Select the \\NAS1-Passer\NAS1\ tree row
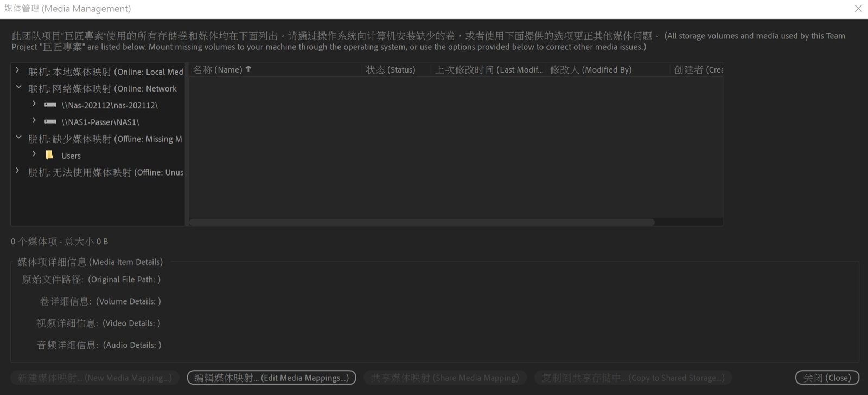 point(98,122)
